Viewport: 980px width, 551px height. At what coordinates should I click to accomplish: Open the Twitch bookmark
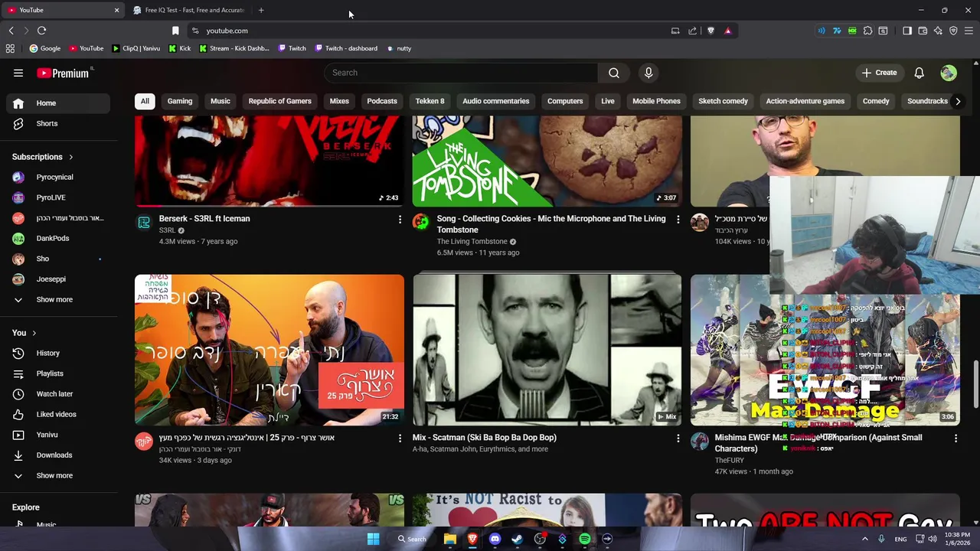coord(292,48)
